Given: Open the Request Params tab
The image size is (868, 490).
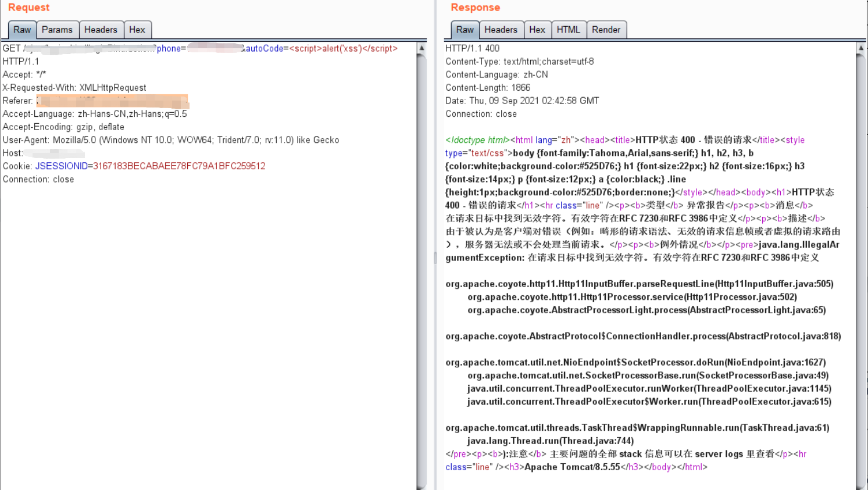Looking at the screenshot, I should point(57,30).
